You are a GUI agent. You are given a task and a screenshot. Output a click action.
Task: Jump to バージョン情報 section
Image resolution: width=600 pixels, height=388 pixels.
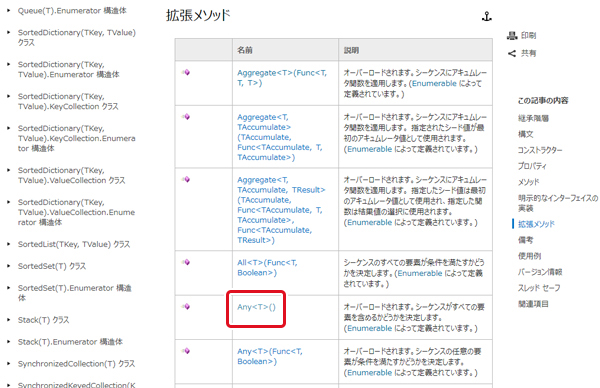(540, 272)
